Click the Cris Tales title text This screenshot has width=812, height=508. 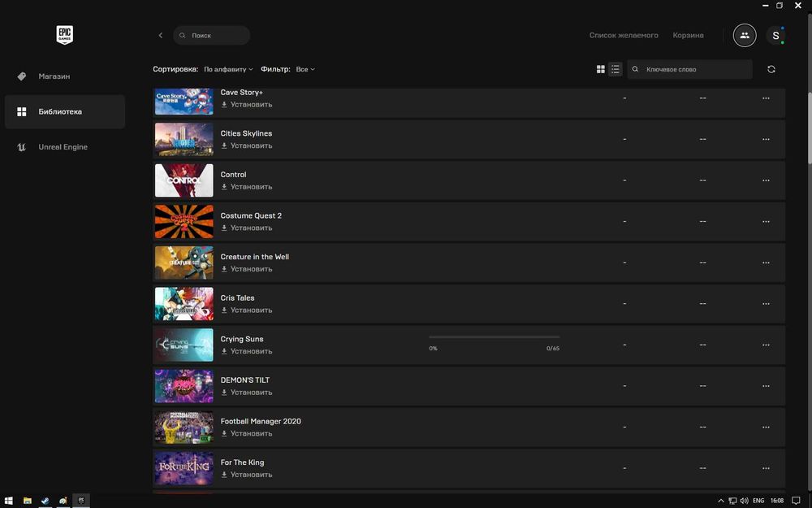237,298
